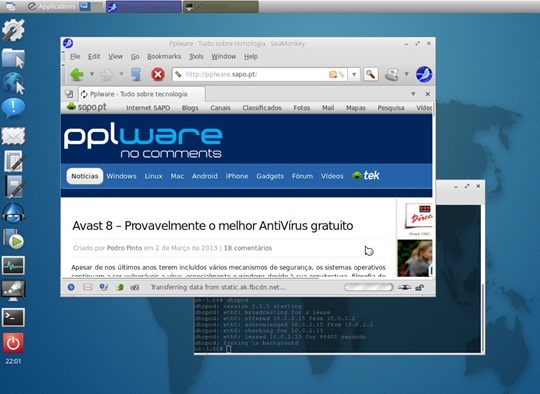Stop loading with the red X button
The image size is (540, 394).
point(158,74)
